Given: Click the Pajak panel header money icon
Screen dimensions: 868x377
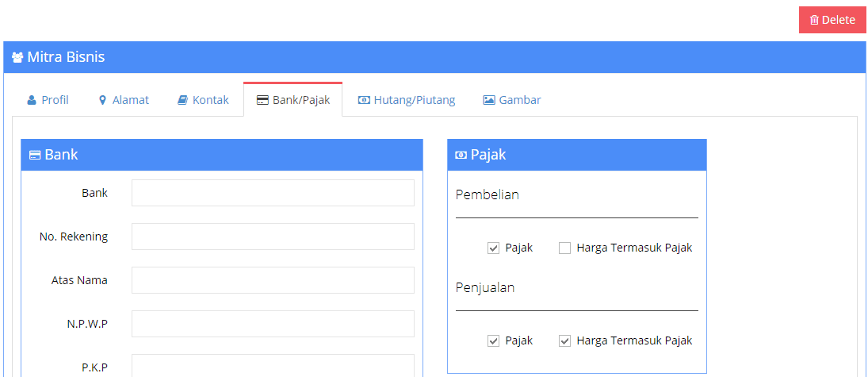Looking at the screenshot, I should coord(461,156).
